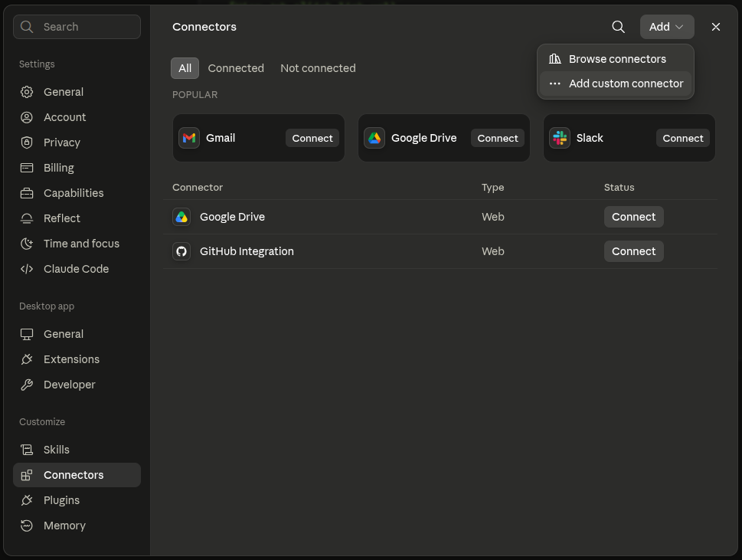742x560 pixels.
Task: Open the Reflect settings label
Action: coord(62,218)
